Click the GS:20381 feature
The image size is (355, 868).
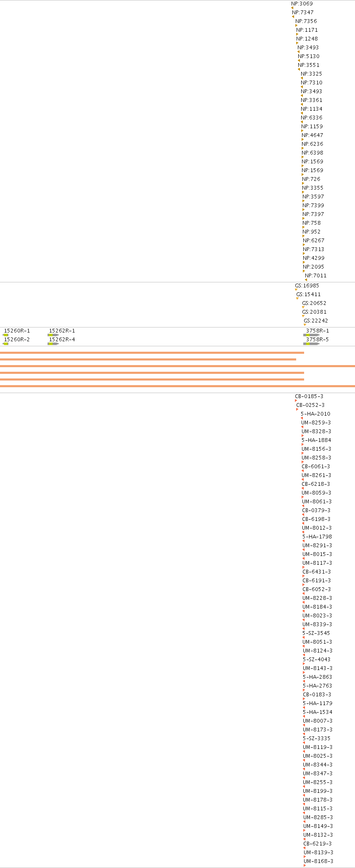pos(315,312)
